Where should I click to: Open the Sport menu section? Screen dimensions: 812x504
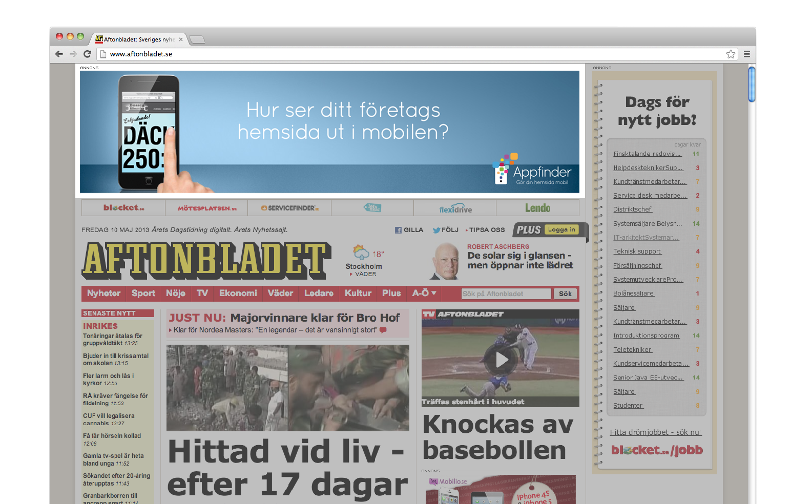tap(143, 293)
